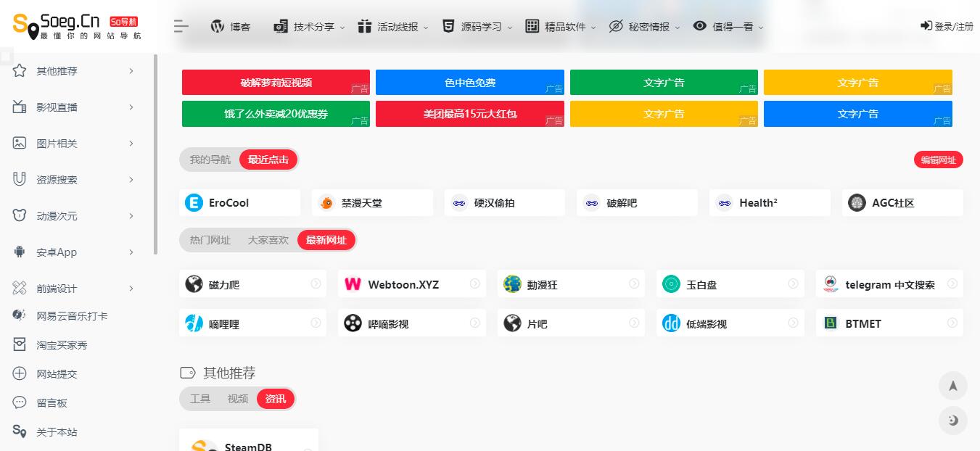Click the red 破解萝莉短视频 ad banner
This screenshot has width=980, height=451.
[276, 83]
